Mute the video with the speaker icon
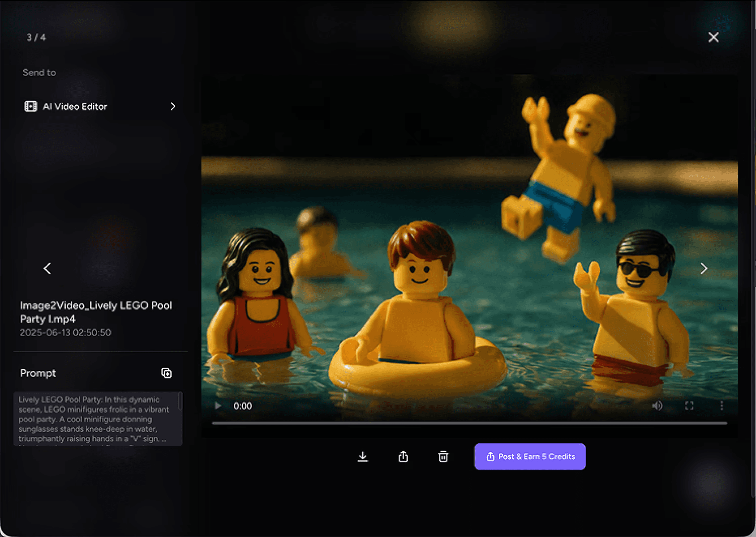Screen dimensions: 756x537 coord(657,406)
